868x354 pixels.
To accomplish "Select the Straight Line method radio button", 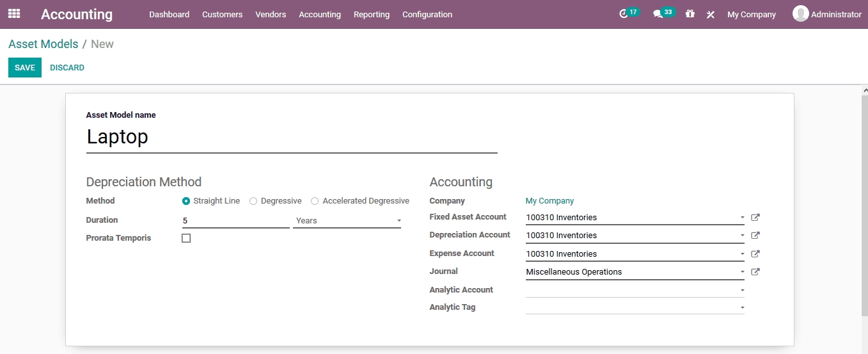I will pos(186,201).
